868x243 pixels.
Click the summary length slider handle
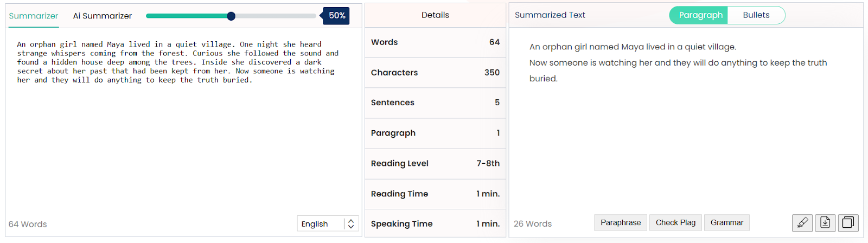231,16
